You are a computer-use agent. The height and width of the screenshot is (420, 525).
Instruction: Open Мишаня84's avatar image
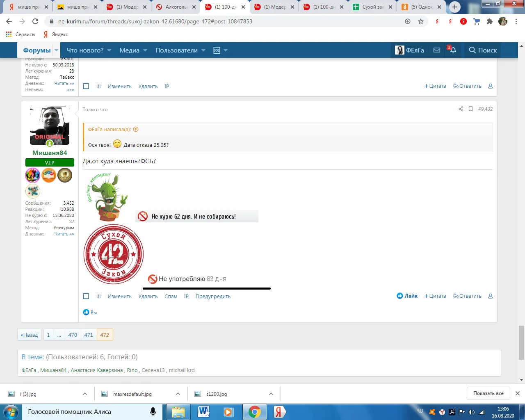[50, 126]
